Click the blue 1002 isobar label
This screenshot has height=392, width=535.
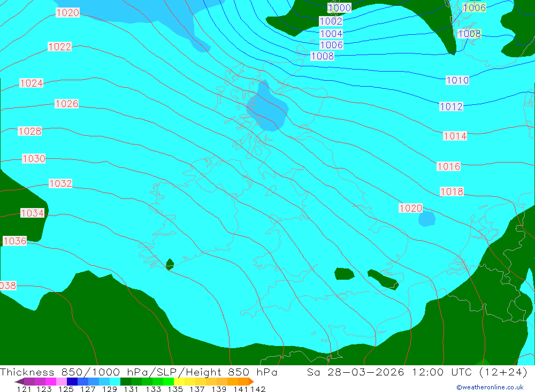(x=331, y=21)
